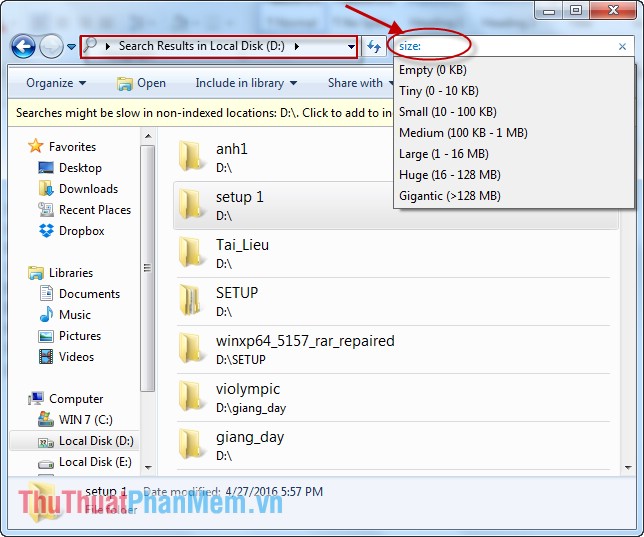Click the Refresh button beside address bar
The width and height of the screenshot is (644, 537).
pyautogui.click(x=374, y=46)
